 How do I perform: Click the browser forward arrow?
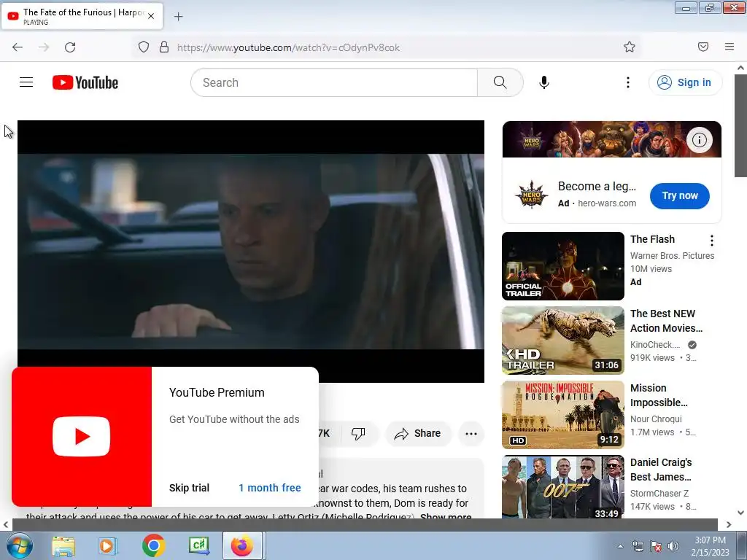[44, 47]
